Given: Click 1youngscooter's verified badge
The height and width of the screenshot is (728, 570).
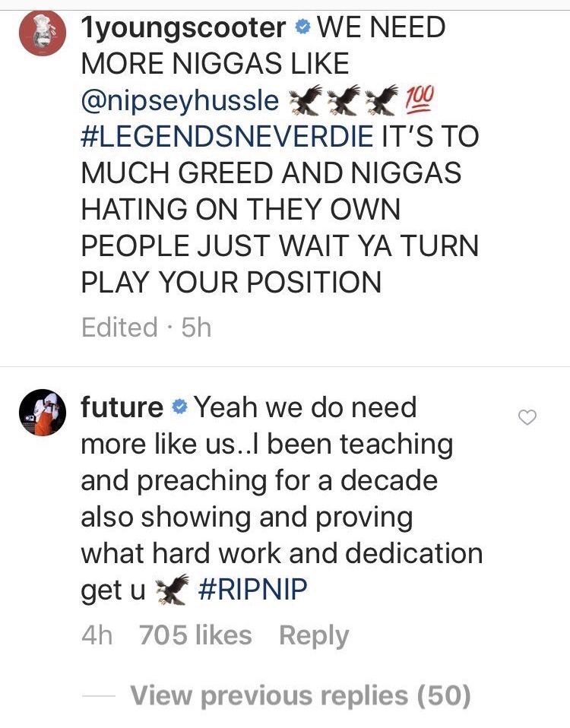Looking at the screenshot, I should [302, 28].
